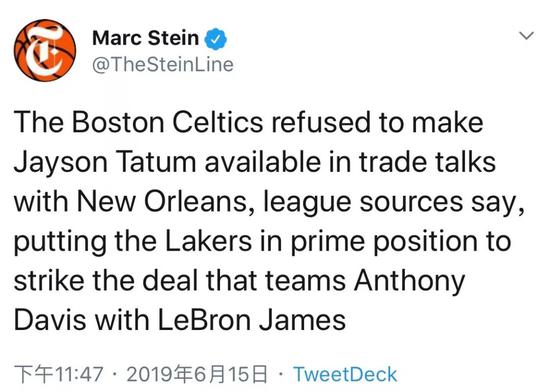Click the 下午11:47 timestamp
The height and width of the screenshot is (392, 550).
pyautogui.click(x=59, y=374)
